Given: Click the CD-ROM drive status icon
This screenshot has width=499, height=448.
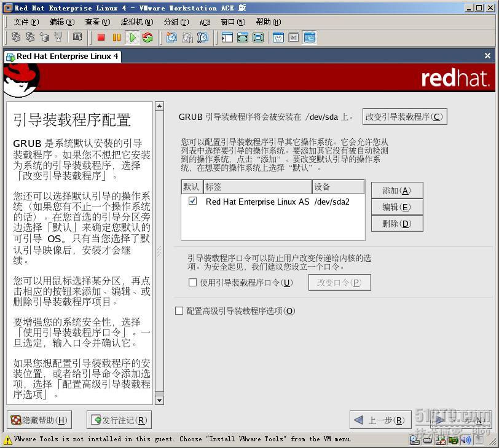Looking at the screenshot, I should pos(415,440).
